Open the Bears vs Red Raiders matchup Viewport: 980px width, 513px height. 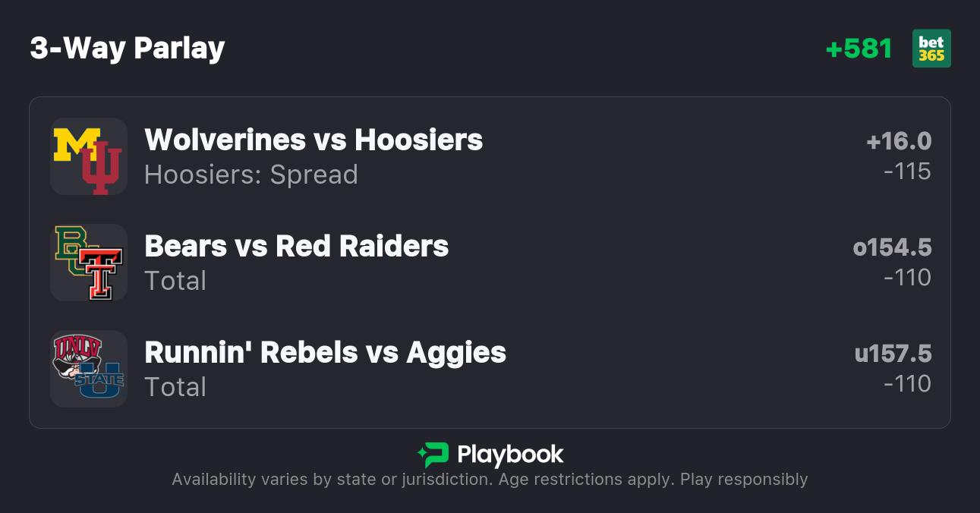point(296,246)
